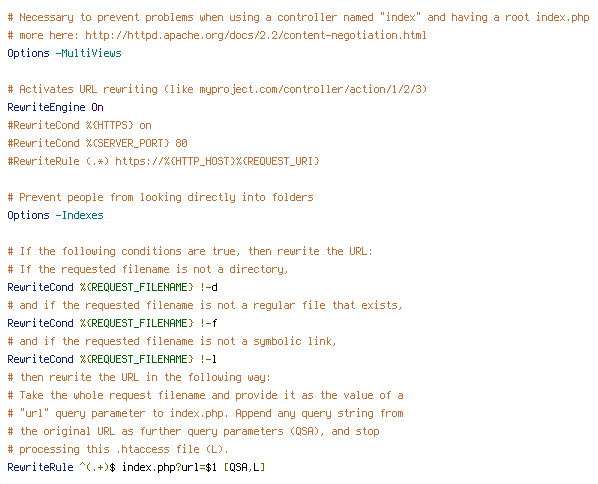This screenshot has width=598, height=484.
Task: Click the 'Activates URL rewriting' comment
Action: (217, 89)
